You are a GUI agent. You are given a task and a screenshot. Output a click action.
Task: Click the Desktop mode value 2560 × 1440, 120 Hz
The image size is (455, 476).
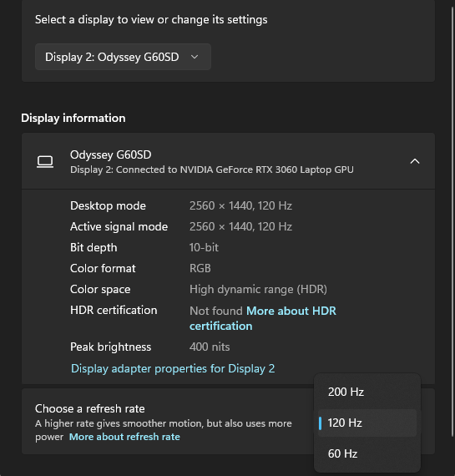point(240,205)
